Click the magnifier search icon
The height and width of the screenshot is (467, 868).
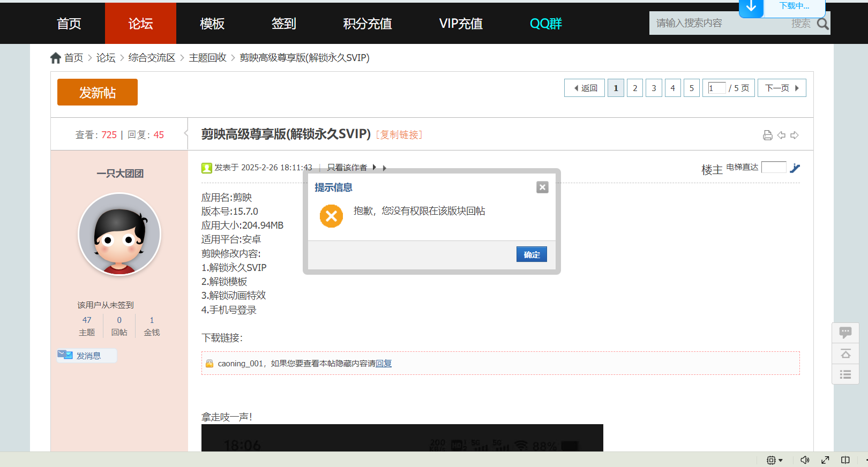pos(822,24)
